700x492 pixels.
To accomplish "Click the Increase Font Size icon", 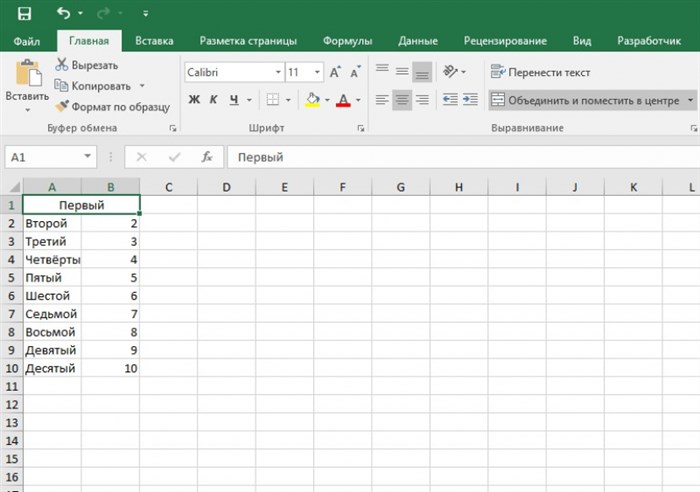I will click(x=335, y=72).
